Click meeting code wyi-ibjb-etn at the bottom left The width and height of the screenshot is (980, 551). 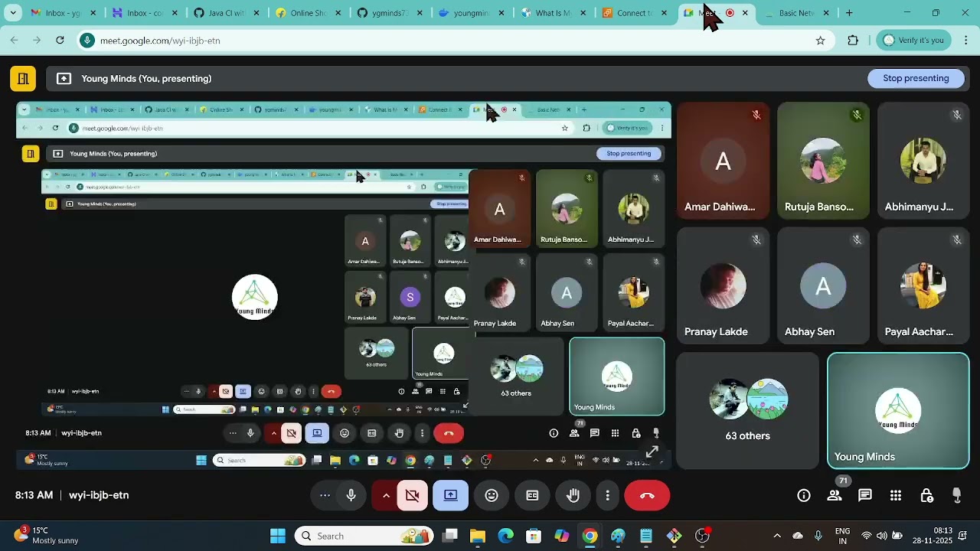click(x=99, y=495)
